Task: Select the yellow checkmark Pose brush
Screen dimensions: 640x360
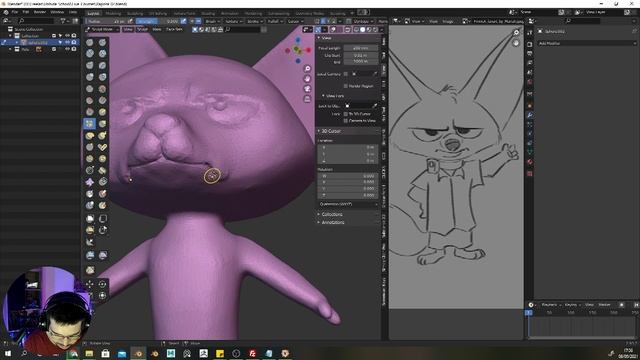Action: coord(102,147)
